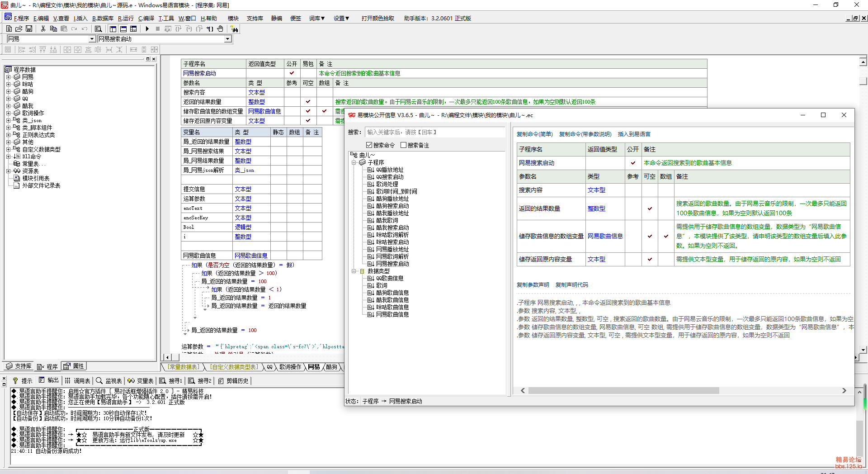
Task: Toggle the second window layout icon
Action: pos(123,28)
